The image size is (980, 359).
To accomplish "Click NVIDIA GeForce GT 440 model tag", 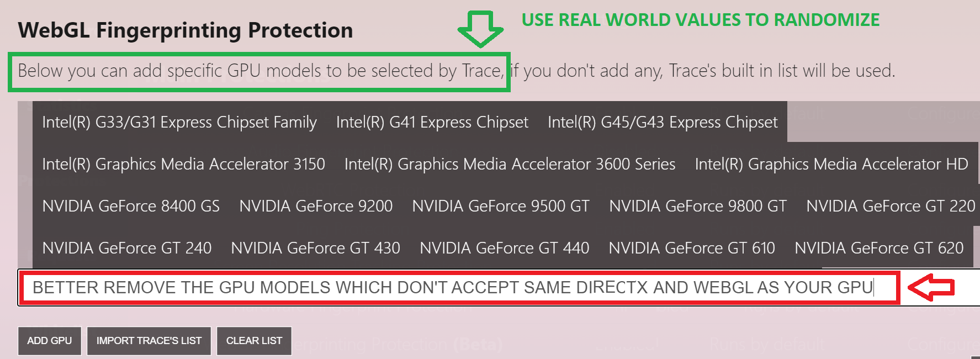I will click(x=504, y=248).
